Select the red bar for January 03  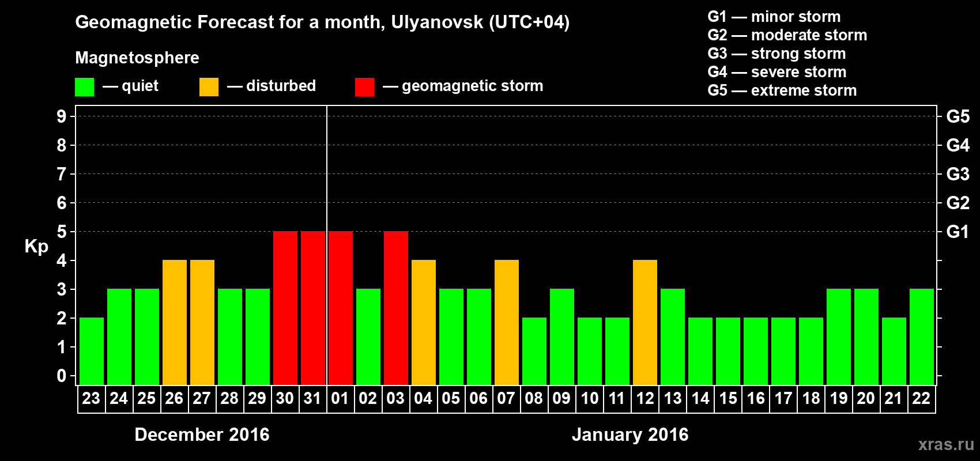396,308
